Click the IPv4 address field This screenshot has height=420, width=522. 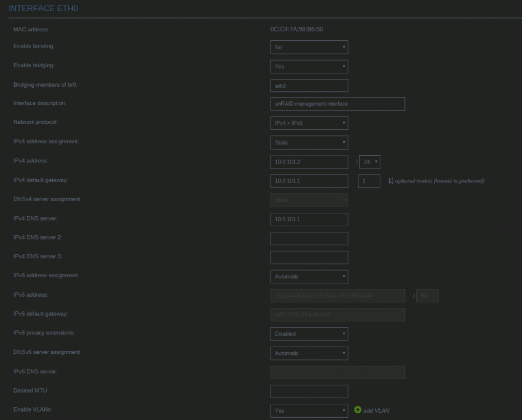click(309, 162)
